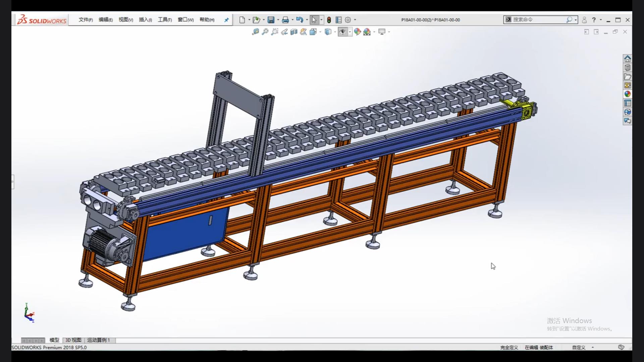This screenshot has width=644, height=362.
Task: Activate the Select cursor tool
Action: (314, 20)
